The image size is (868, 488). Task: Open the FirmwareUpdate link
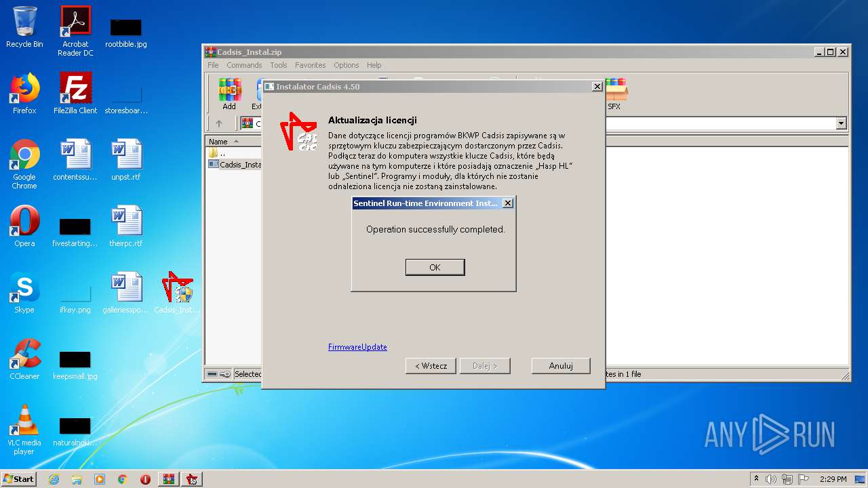(357, 347)
